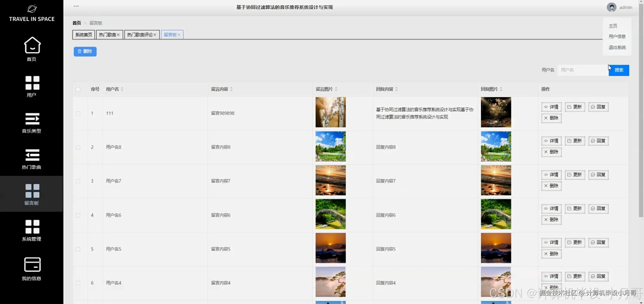Tick the checkbox for row 用户名6
644x304 pixels.
click(x=78, y=215)
